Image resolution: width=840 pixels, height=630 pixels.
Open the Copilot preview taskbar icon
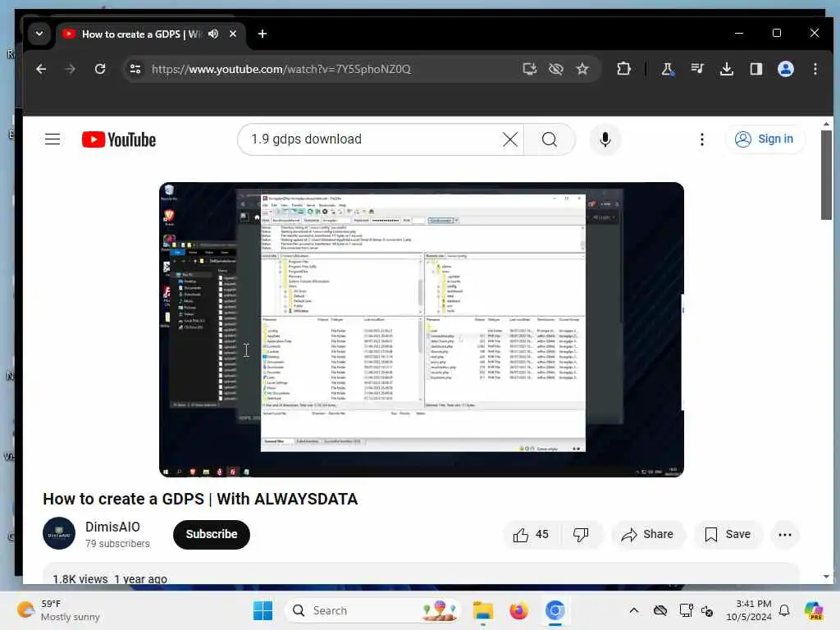pyautogui.click(x=814, y=610)
